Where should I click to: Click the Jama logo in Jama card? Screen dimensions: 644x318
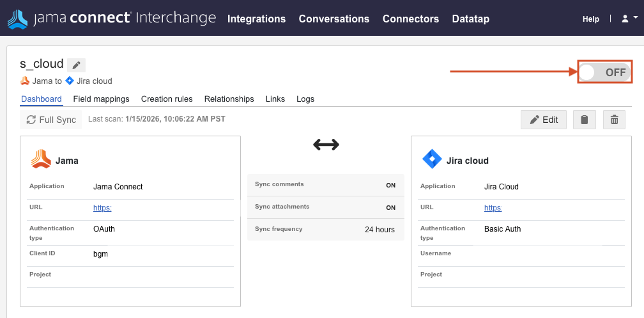tap(41, 159)
